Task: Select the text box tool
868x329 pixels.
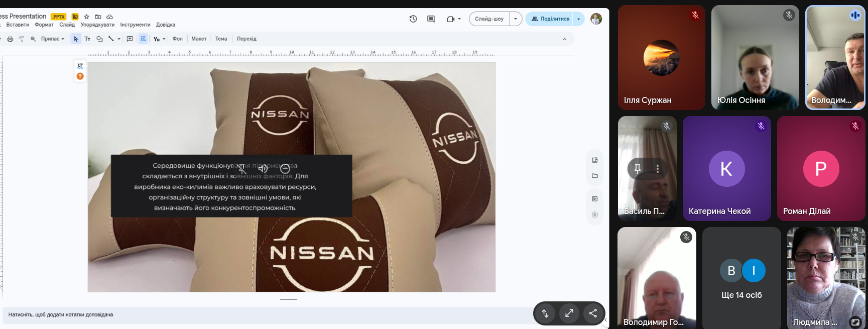Action: tap(87, 39)
